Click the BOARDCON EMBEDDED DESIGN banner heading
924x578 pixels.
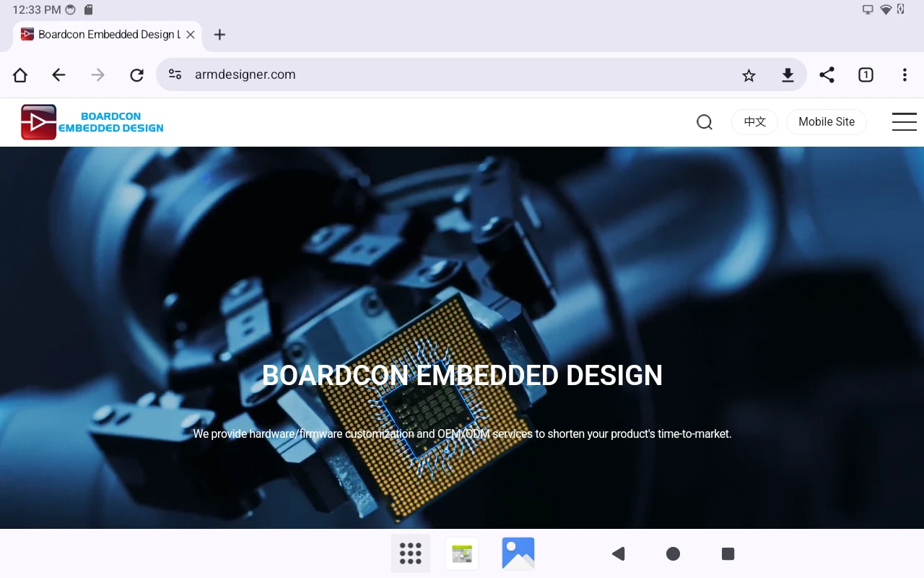pos(462,375)
